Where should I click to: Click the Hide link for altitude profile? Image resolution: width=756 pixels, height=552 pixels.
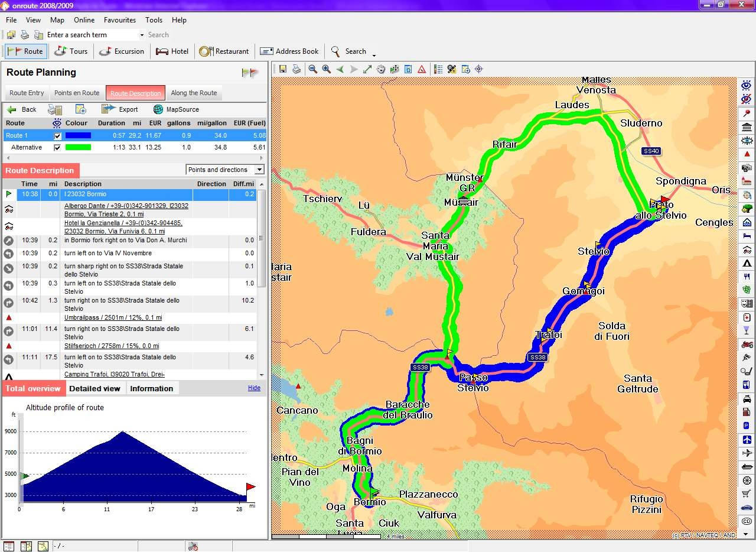point(254,388)
